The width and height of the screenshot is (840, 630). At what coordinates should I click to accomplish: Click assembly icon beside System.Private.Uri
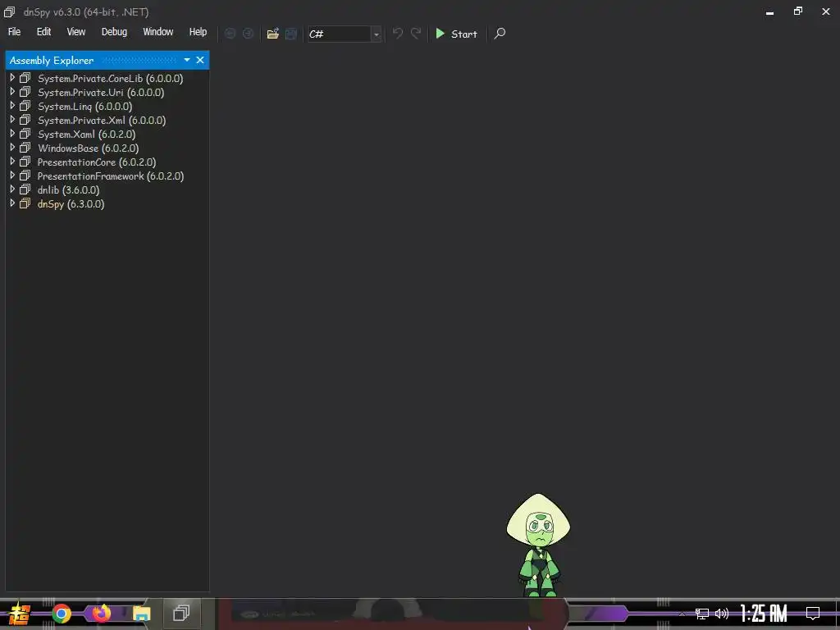25,92
